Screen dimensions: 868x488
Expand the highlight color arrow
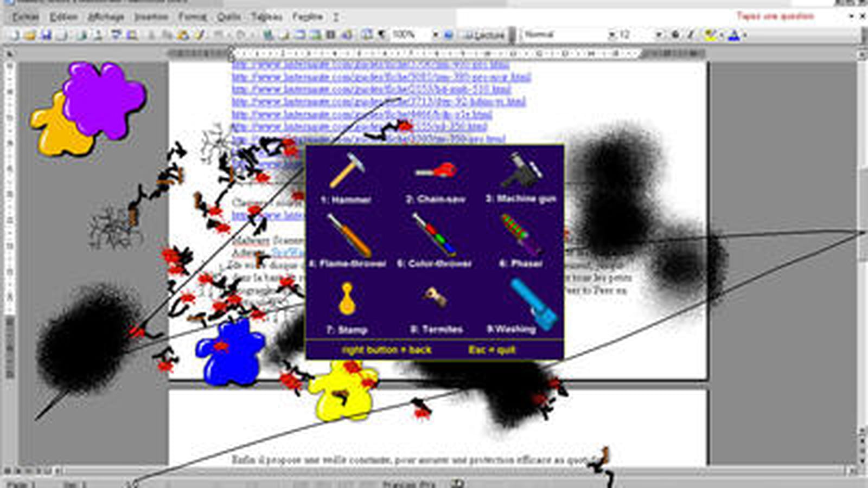722,35
